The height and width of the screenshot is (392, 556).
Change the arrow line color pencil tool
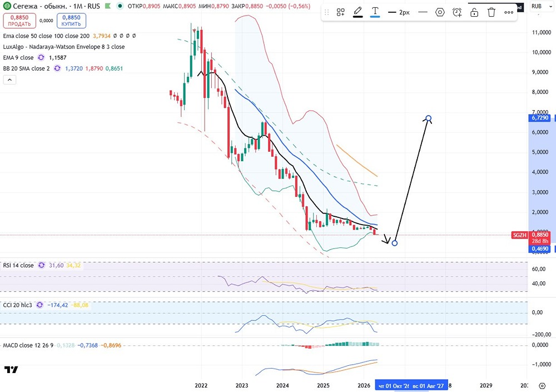pyautogui.click(x=358, y=12)
